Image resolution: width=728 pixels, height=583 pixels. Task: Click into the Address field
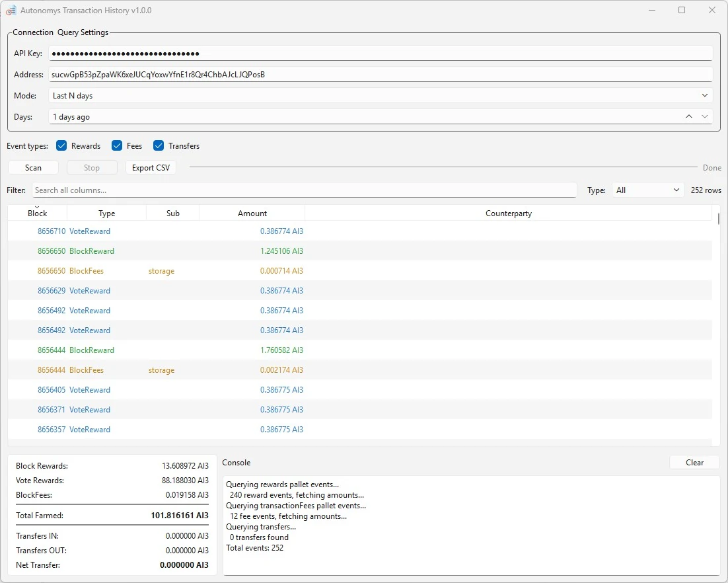(381, 74)
